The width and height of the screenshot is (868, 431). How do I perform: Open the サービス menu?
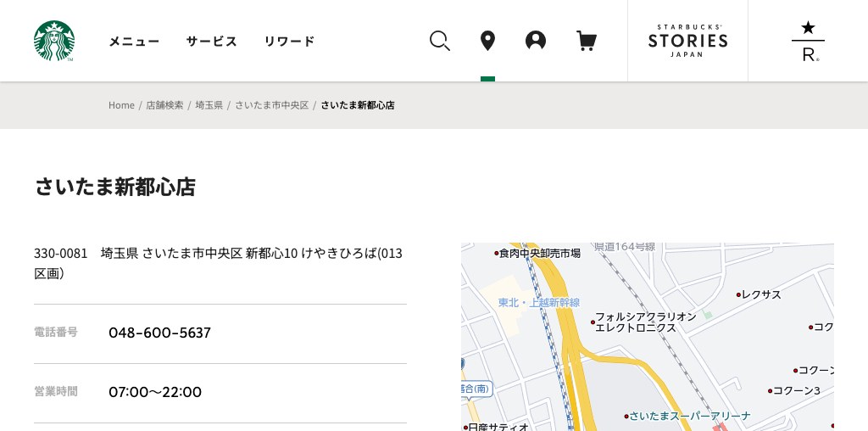[x=211, y=41]
